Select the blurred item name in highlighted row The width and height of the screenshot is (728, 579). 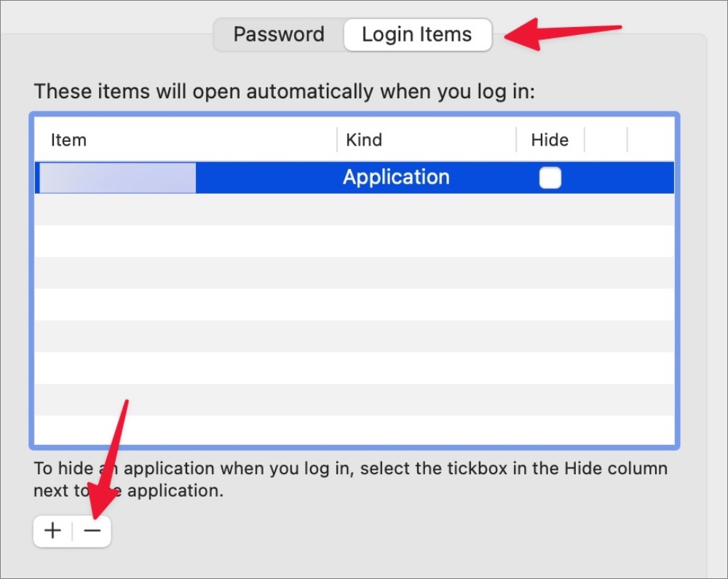point(117,178)
